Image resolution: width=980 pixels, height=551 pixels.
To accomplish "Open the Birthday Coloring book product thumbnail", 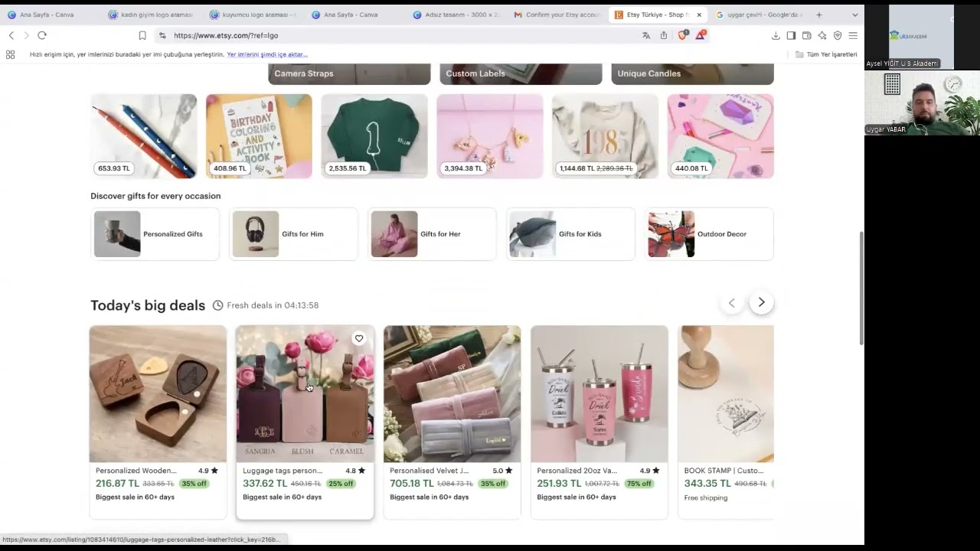I will [259, 136].
